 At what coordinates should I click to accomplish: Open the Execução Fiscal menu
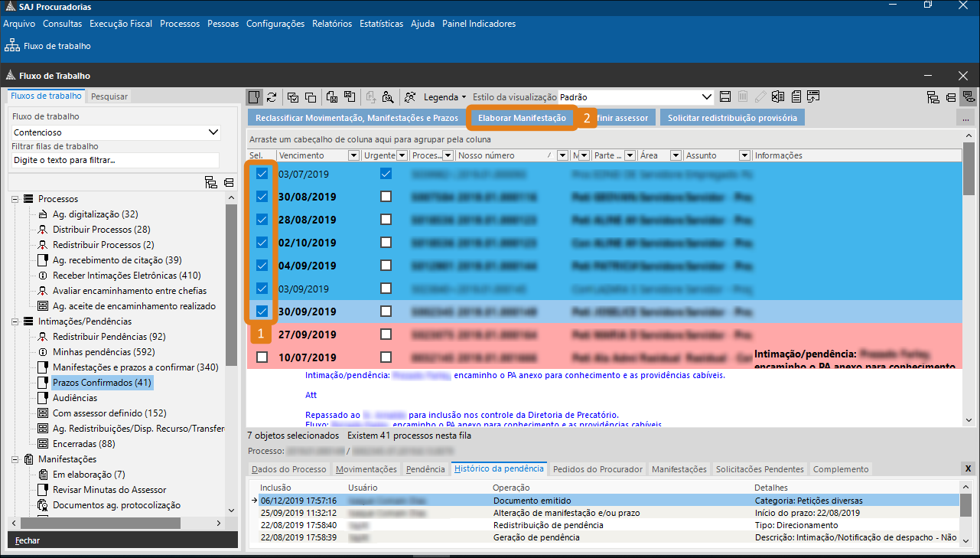click(x=121, y=24)
